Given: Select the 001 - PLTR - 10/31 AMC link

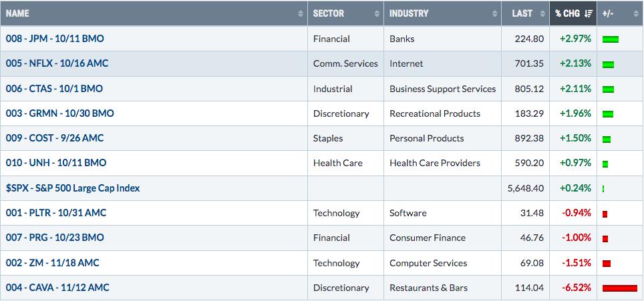Looking at the screenshot, I should [x=56, y=213].
